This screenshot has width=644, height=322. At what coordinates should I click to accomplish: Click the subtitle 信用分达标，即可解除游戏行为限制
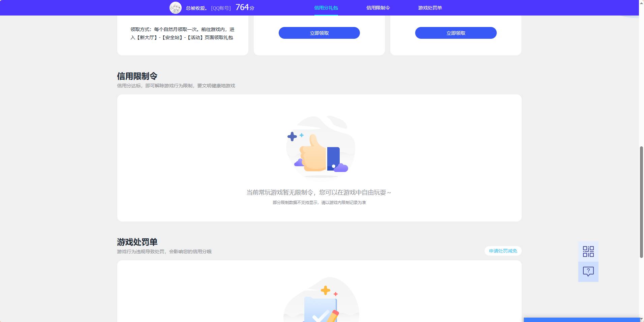pos(155,86)
